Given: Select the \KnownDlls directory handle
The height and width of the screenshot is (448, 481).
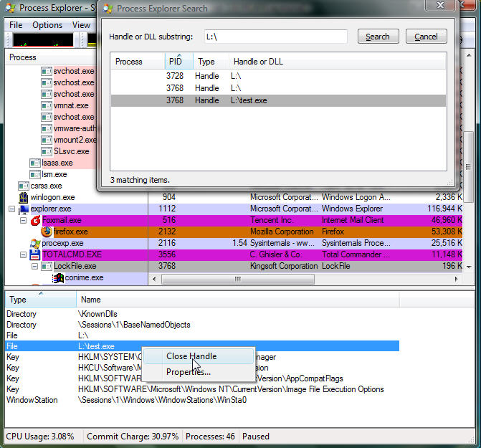Looking at the screenshot, I should (202, 314).
